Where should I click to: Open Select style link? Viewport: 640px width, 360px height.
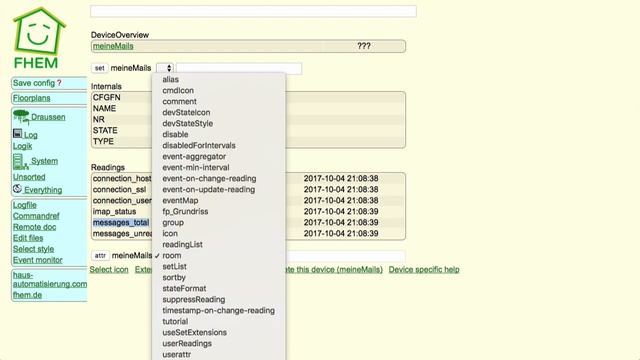pos(33,249)
